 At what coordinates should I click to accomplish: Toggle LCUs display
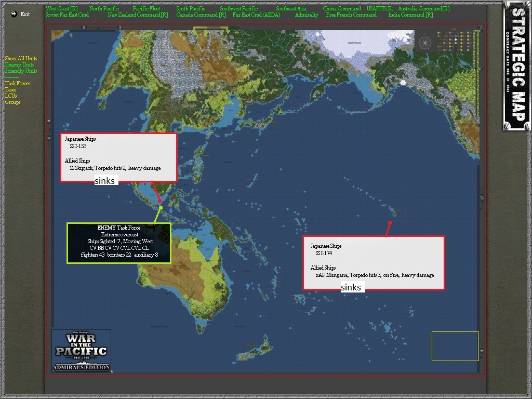point(11,96)
